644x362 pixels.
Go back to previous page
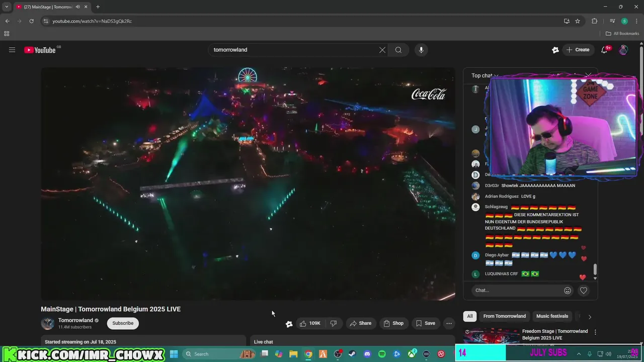point(7,21)
